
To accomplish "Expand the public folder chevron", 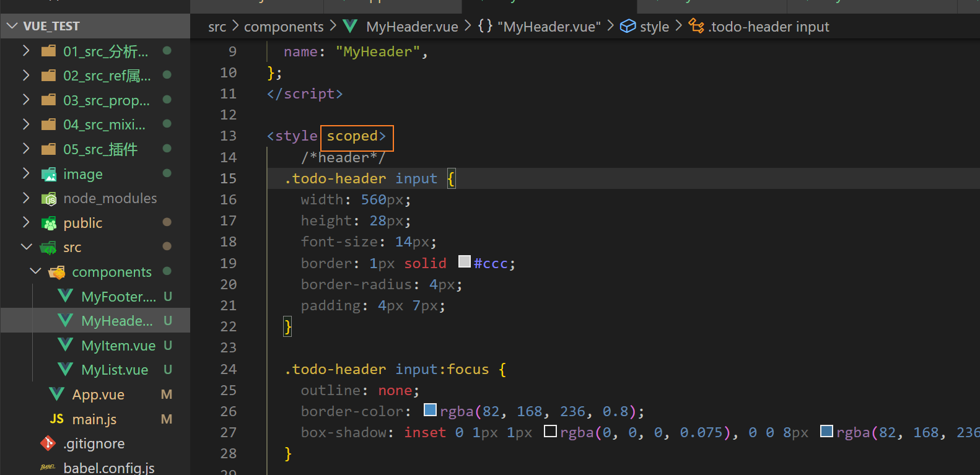I will click(x=26, y=222).
